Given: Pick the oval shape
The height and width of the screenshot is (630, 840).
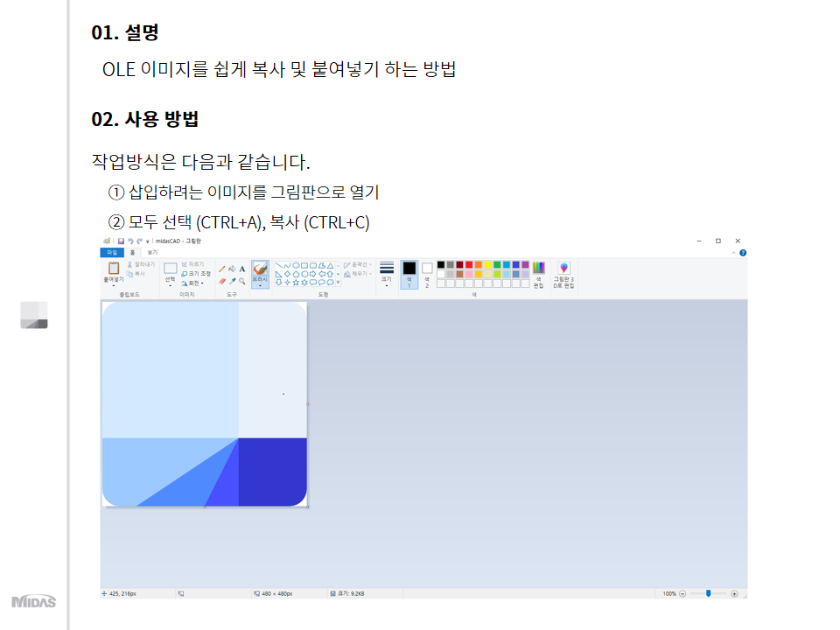Looking at the screenshot, I should tap(296, 266).
